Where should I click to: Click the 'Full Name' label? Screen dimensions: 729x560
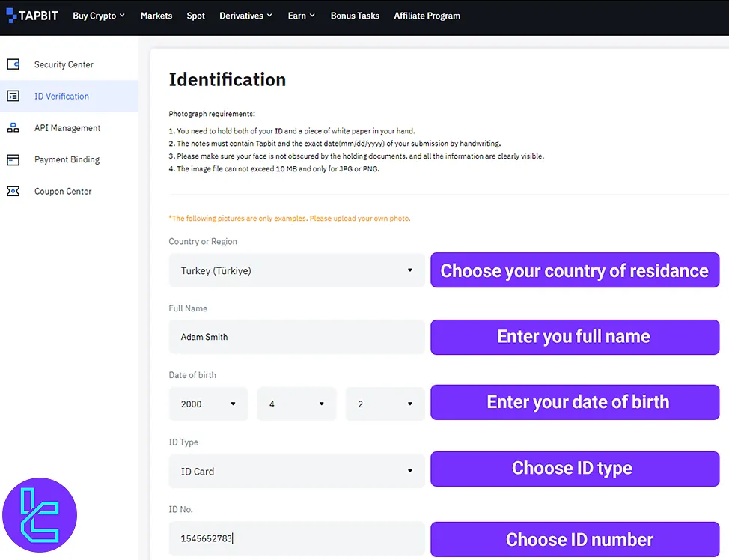[x=188, y=308]
